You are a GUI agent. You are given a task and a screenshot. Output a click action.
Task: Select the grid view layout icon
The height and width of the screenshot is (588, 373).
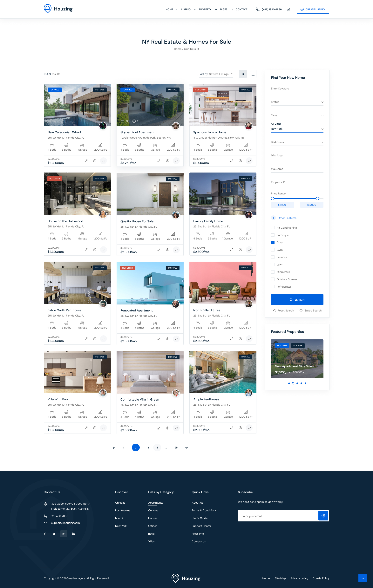point(242,74)
